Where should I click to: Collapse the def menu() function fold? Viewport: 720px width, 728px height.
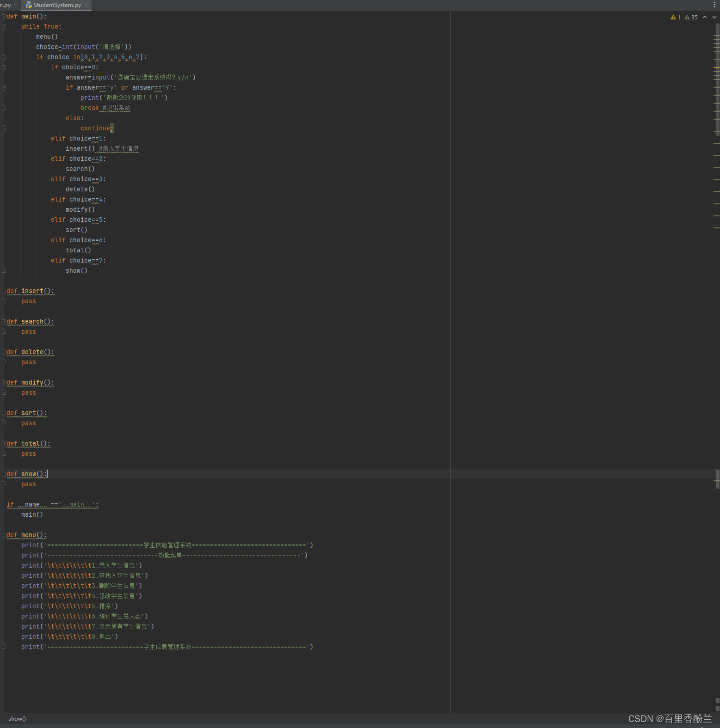click(4, 535)
